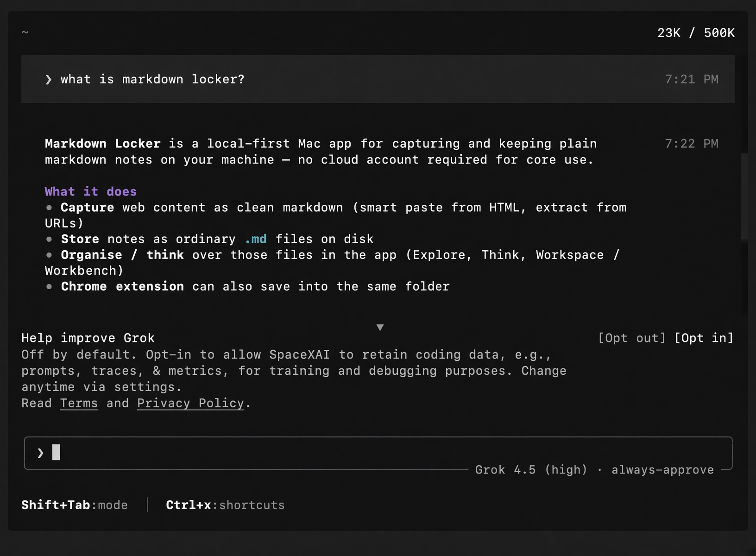Click the bold 'Markdown Locker' text
Viewport: 756px width, 556px height.
[x=103, y=144]
